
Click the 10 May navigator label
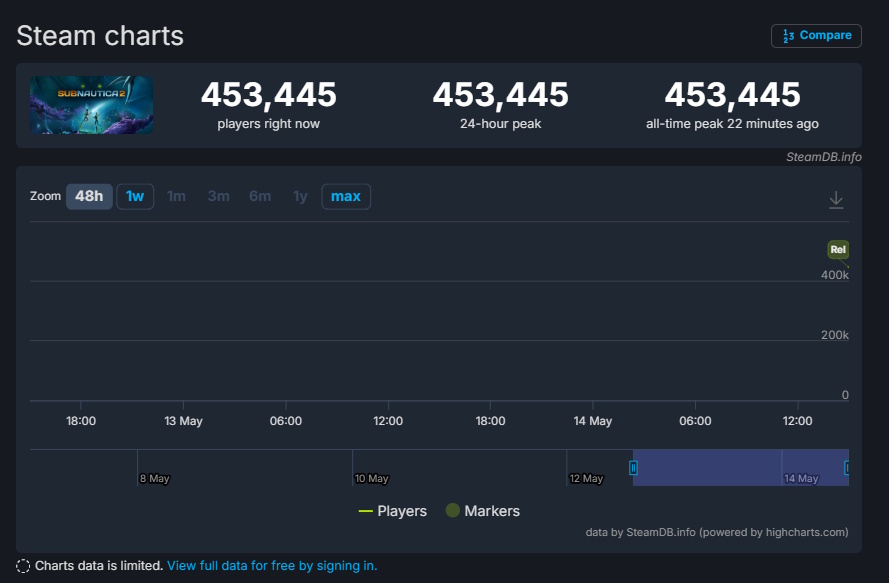371,478
